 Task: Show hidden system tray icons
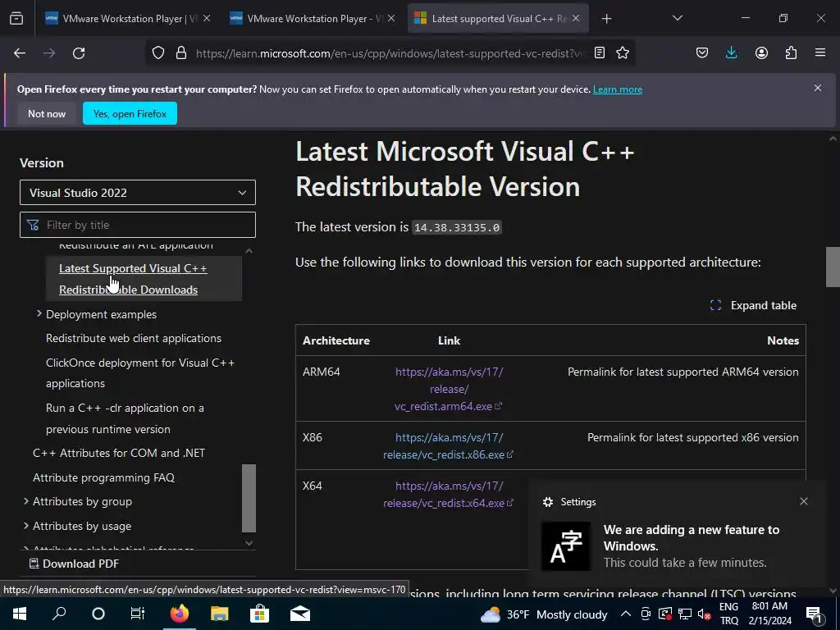point(625,614)
